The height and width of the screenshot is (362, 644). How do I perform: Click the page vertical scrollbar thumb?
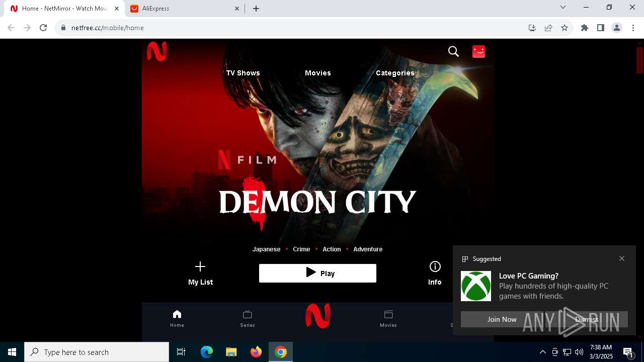pos(639,60)
